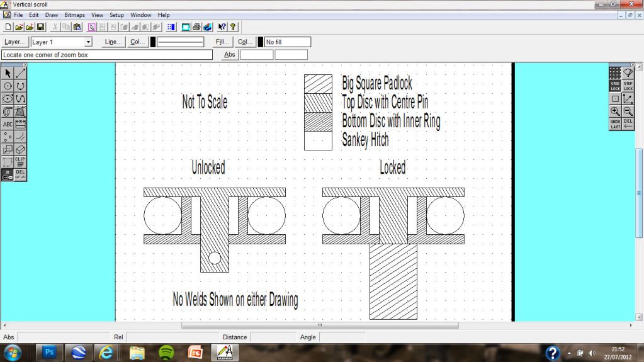644x362 pixels.
Task: Select the points tool with three dots
Action: tap(8, 137)
